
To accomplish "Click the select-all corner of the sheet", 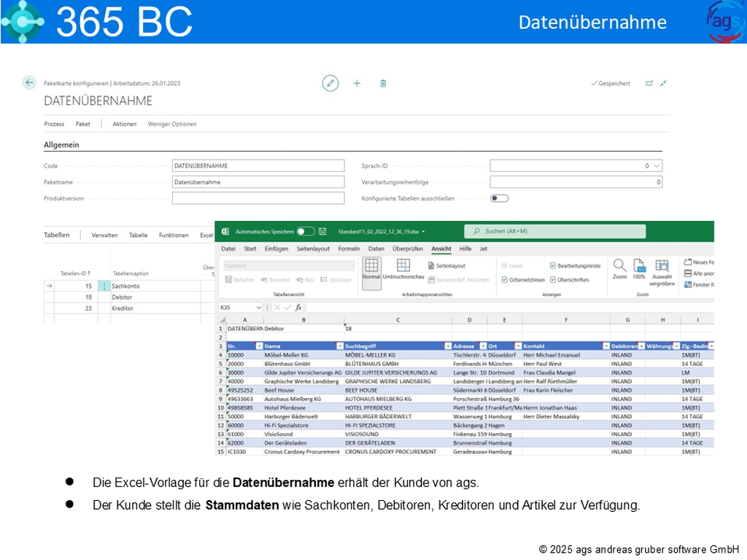I will coord(222,320).
